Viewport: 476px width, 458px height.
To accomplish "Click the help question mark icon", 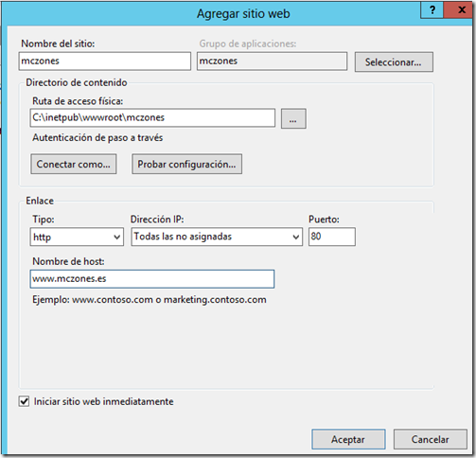I will (x=432, y=9).
